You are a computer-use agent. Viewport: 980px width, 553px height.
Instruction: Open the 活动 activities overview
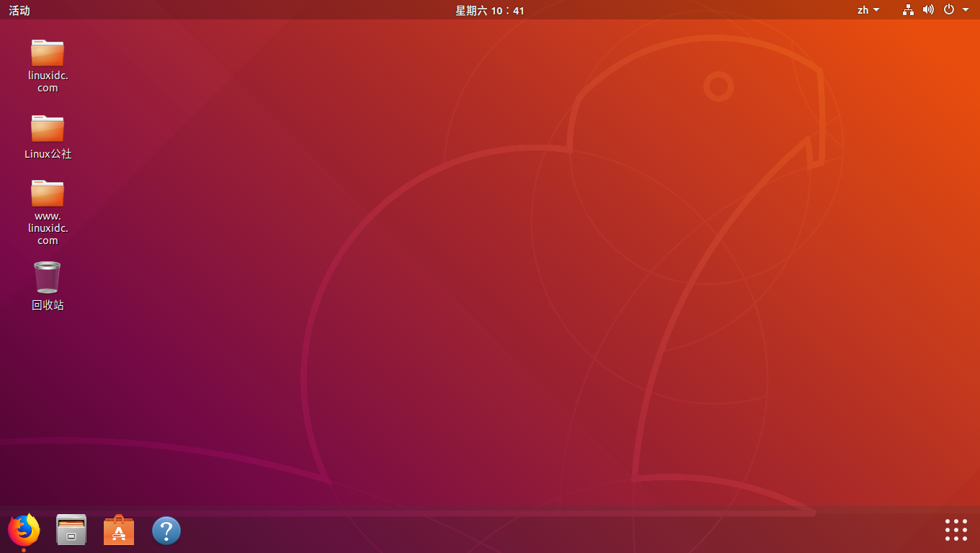pos(19,10)
